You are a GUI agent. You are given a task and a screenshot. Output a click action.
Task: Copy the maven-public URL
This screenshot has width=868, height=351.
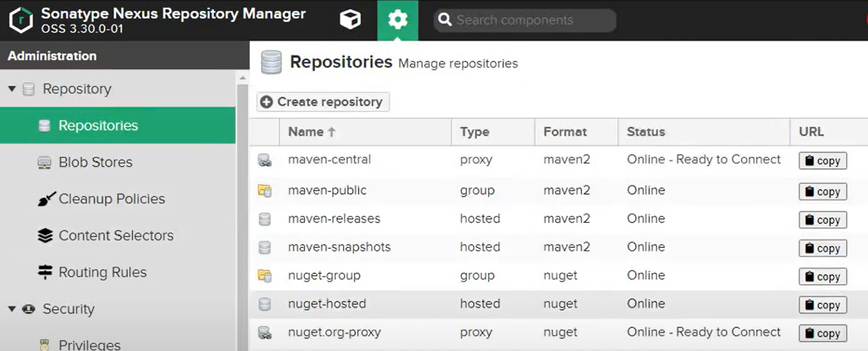coord(823,192)
